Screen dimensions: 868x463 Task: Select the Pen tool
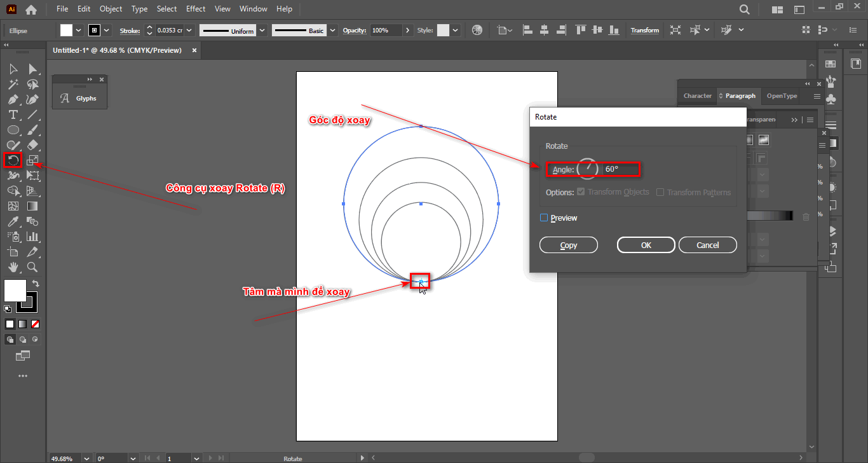[x=13, y=99]
